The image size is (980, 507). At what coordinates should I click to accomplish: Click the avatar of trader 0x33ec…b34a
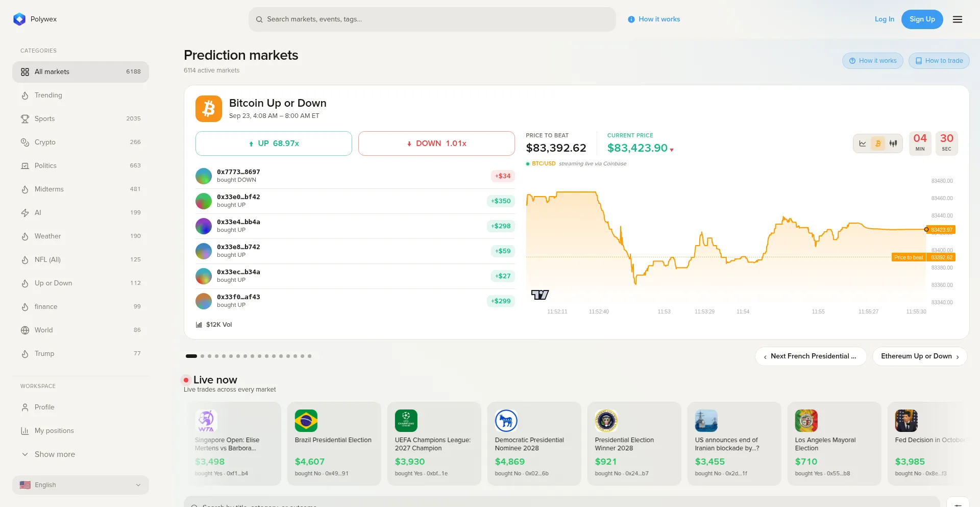pos(204,276)
